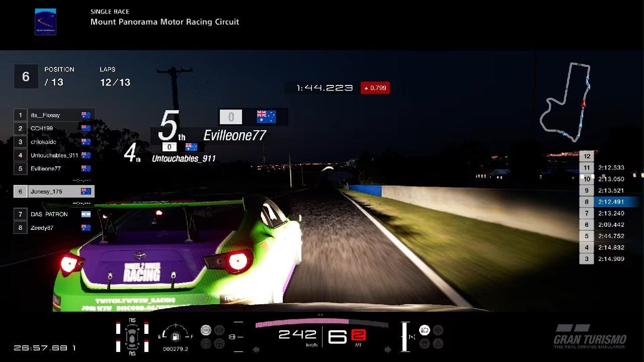This screenshot has width=644, height=362.
Task: Select leaderboard row Zeedy87
Action: coord(54,227)
